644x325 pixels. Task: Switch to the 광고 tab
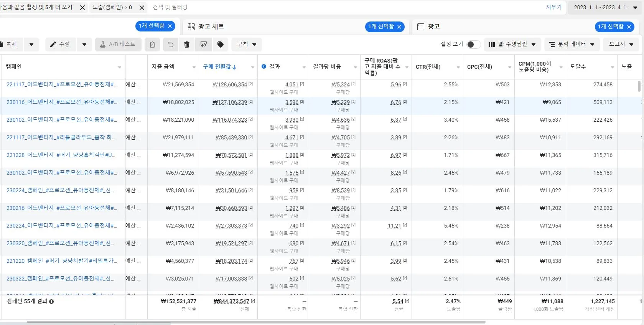click(433, 26)
